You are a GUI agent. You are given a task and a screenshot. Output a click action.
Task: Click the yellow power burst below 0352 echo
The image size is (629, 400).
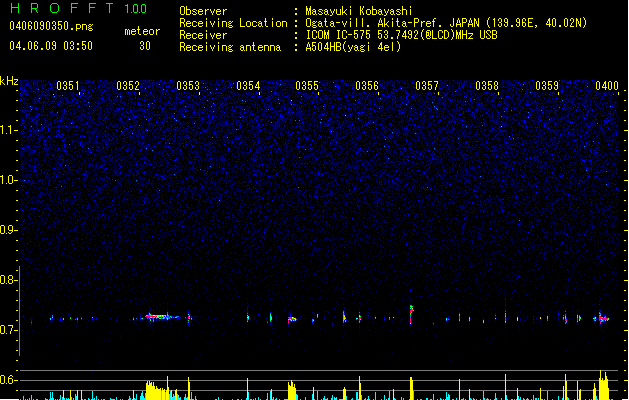coord(160,390)
